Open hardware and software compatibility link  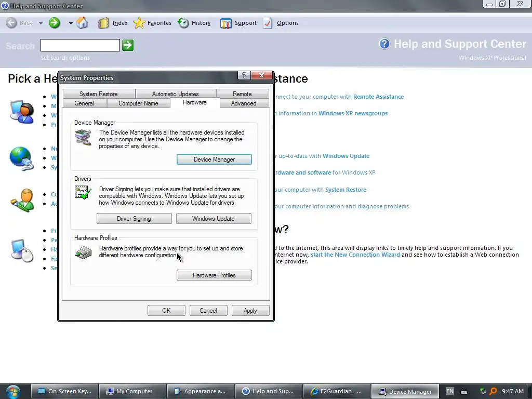(303, 172)
